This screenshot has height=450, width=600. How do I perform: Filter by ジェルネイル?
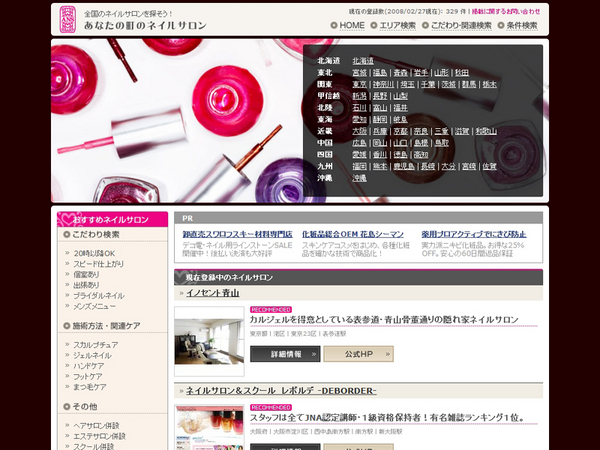[92, 355]
